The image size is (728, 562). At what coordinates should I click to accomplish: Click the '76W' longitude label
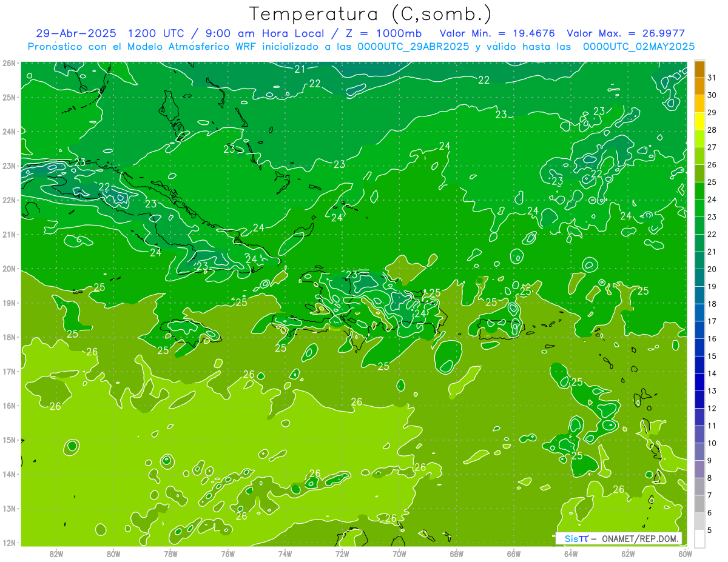point(228,554)
